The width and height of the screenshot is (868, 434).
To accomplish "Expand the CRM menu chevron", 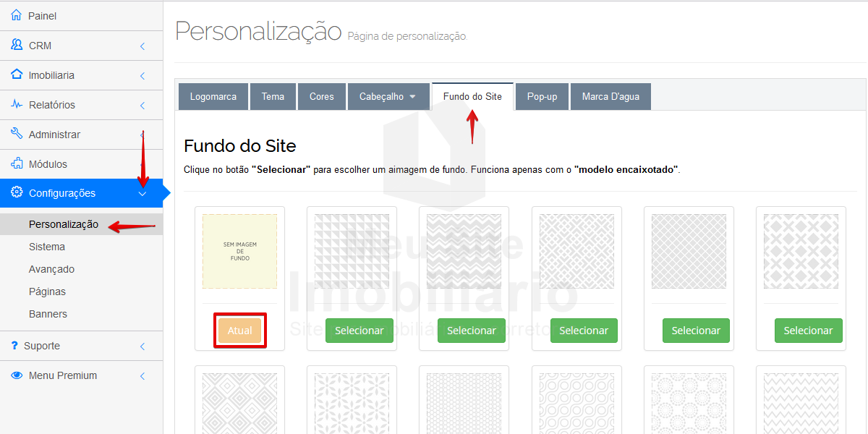I will [142, 46].
